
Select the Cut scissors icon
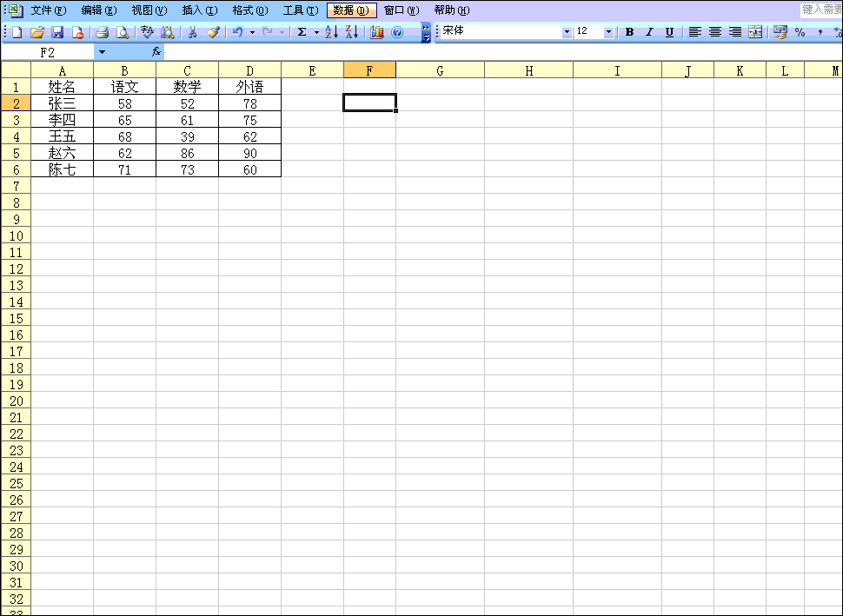[x=192, y=32]
